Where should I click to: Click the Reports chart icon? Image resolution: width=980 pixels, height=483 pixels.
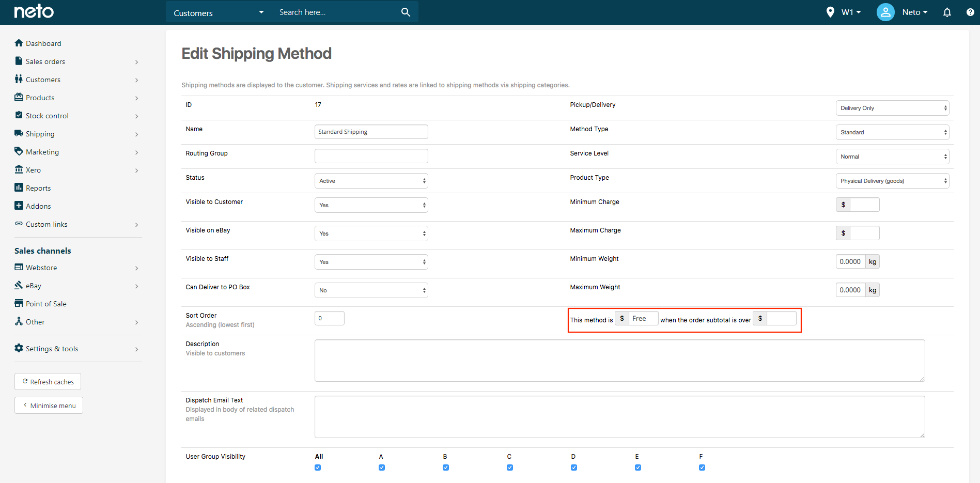[19, 188]
